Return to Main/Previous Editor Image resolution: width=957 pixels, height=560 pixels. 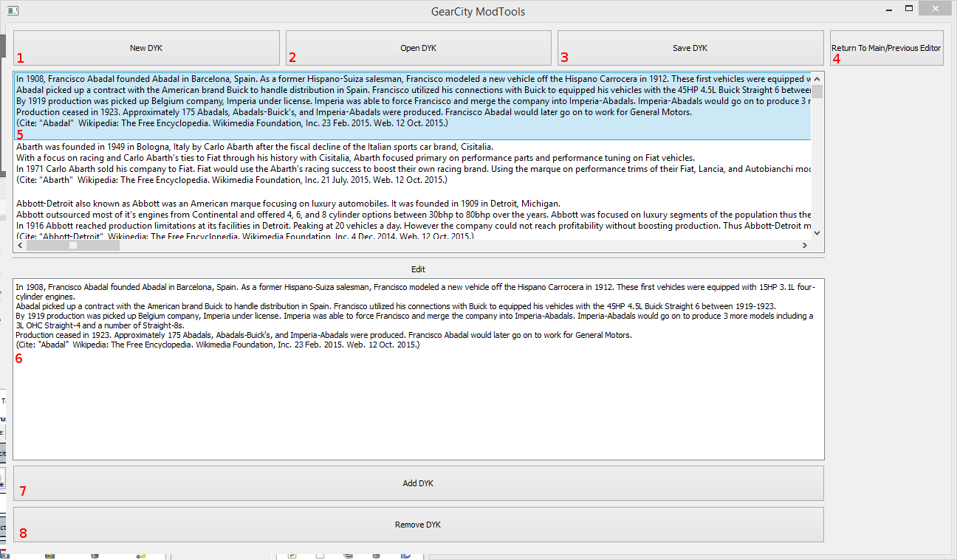pyautogui.click(x=886, y=48)
